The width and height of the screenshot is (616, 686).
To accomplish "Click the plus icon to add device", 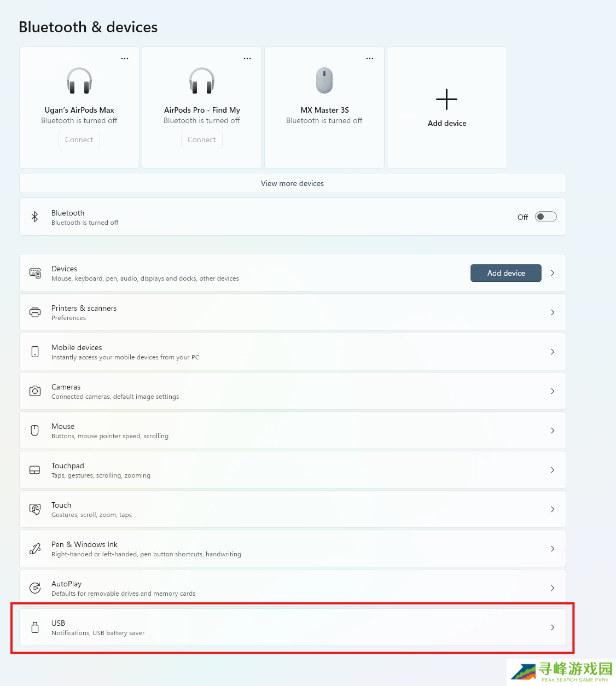I will (x=446, y=100).
